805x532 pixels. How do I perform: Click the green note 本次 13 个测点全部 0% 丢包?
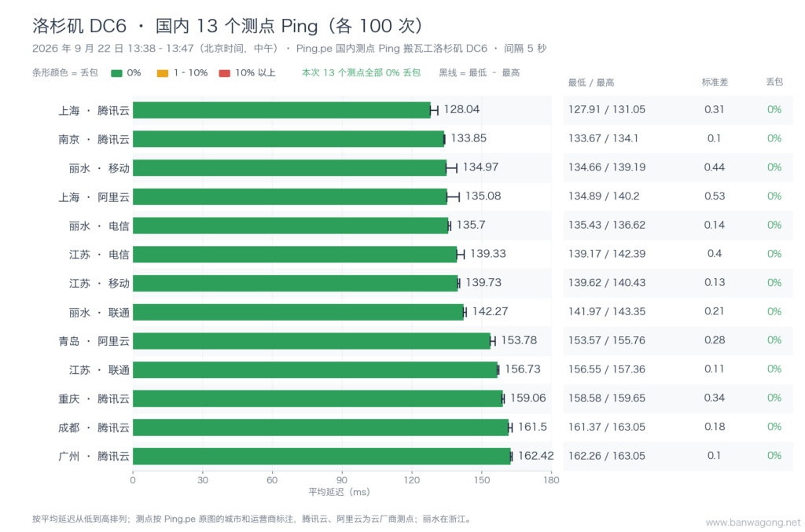pyautogui.click(x=361, y=73)
